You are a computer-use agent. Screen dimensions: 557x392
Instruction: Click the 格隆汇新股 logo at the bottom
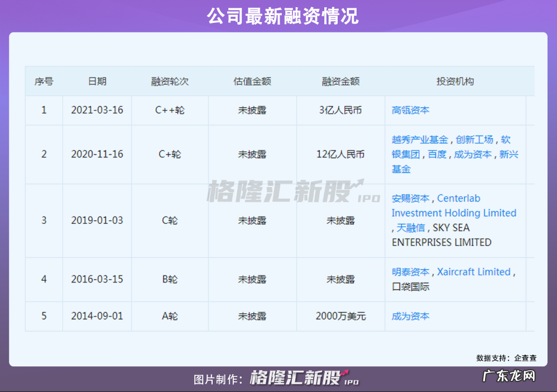tap(295, 377)
